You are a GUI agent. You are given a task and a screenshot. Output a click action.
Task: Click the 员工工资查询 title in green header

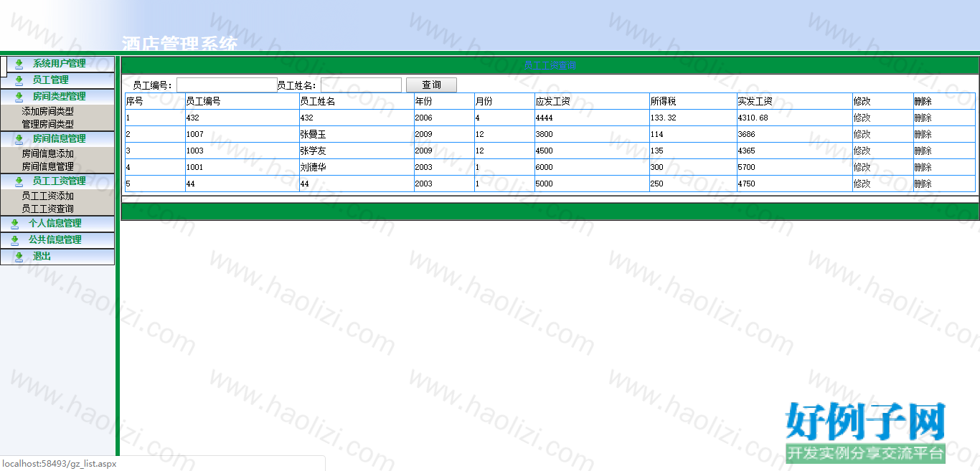click(x=550, y=66)
